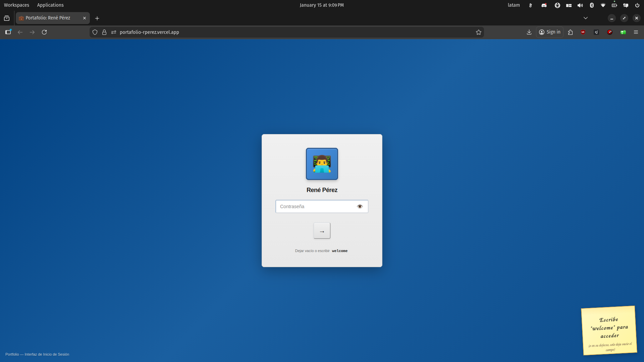Open the uBlock Origin extension
Viewport: 644px width, 362px height.
tap(583, 32)
